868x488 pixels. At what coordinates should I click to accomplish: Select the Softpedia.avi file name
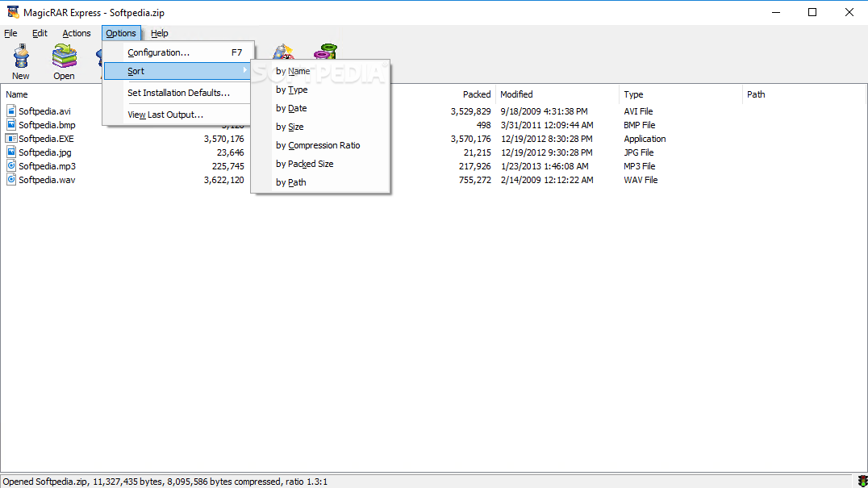[x=45, y=111]
